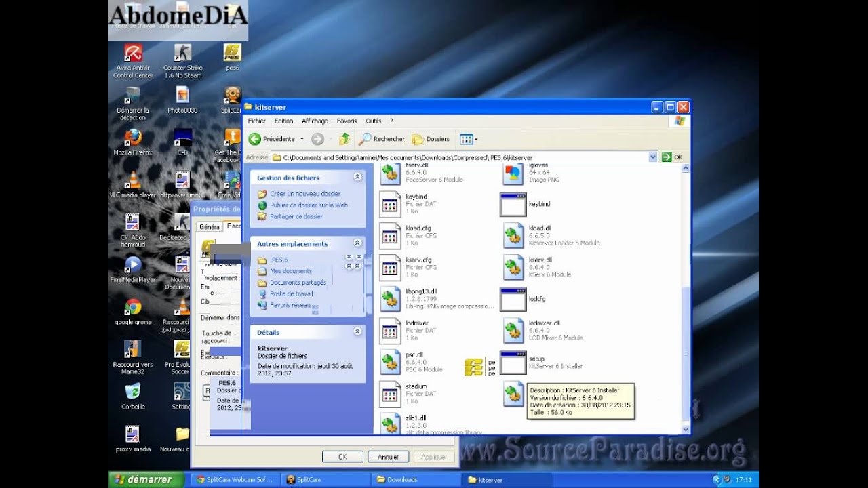Go to Poste de travail link
The image size is (868, 488).
pyautogui.click(x=292, y=294)
